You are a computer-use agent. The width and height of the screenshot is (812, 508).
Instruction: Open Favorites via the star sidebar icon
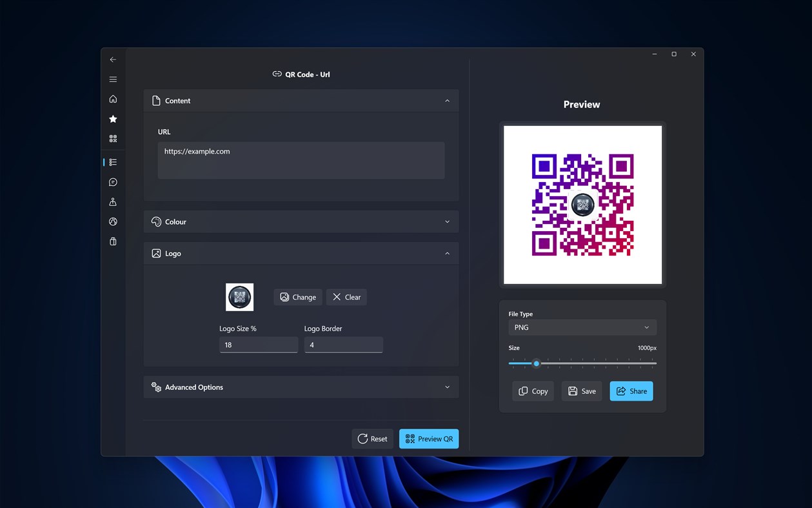[x=113, y=119]
